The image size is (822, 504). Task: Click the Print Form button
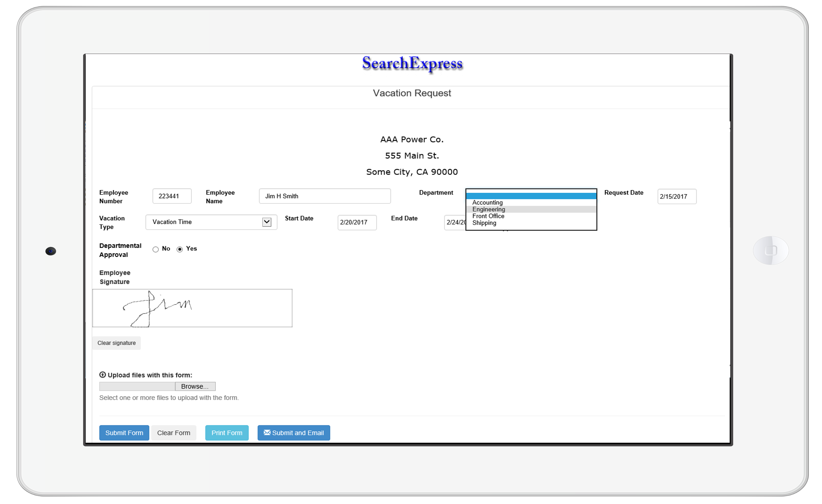227,432
